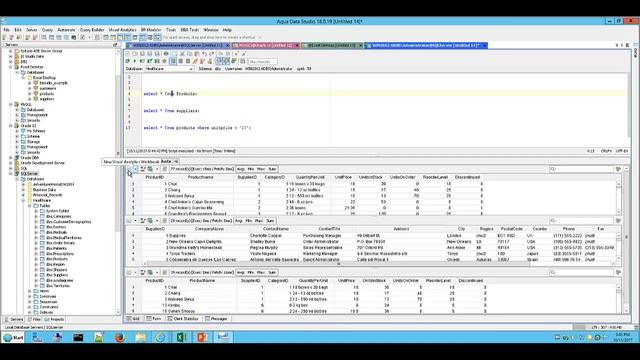Click Avg button in the 77 records toolbar

[240, 169]
